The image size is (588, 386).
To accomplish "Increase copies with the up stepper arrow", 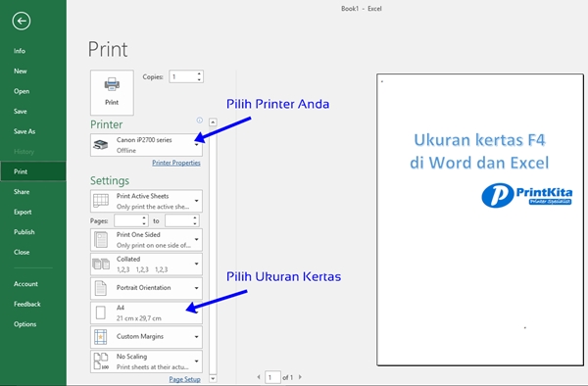I will pyautogui.click(x=200, y=73).
